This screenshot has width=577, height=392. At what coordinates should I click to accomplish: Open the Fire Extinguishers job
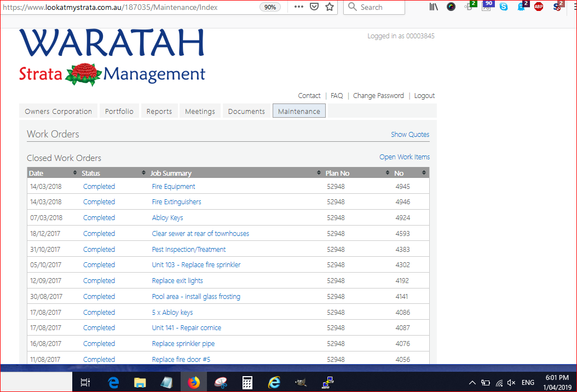click(x=176, y=201)
